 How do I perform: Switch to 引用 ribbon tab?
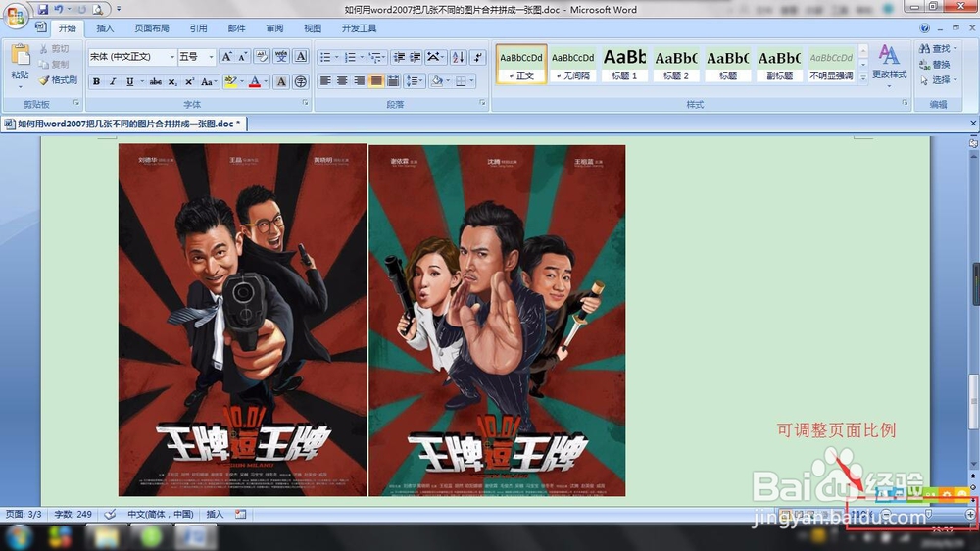coord(198,28)
